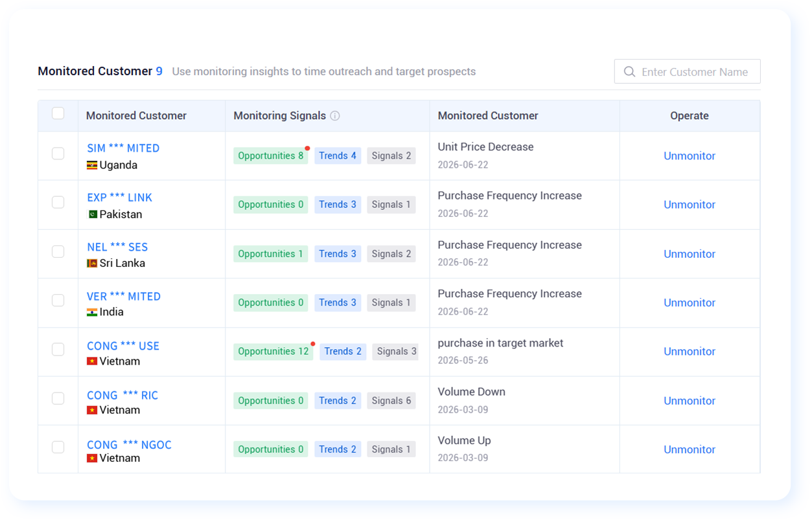Click Vietnam flag under CONG *** NGOC

coord(92,459)
